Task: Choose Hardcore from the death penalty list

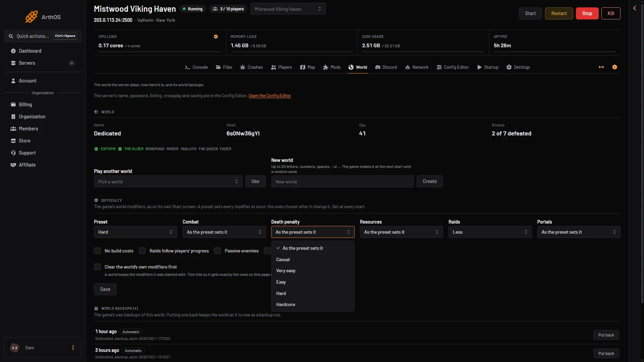Action: 313,304
